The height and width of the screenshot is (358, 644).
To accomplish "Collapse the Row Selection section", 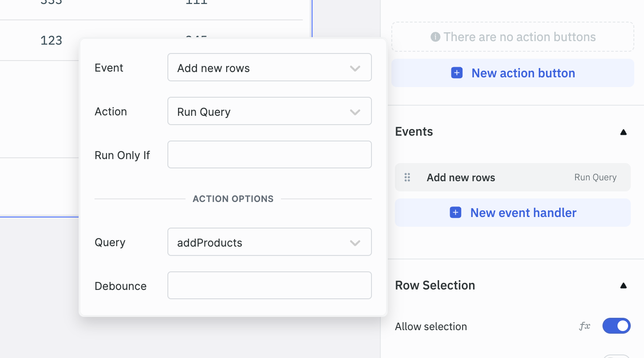I will point(623,286).
